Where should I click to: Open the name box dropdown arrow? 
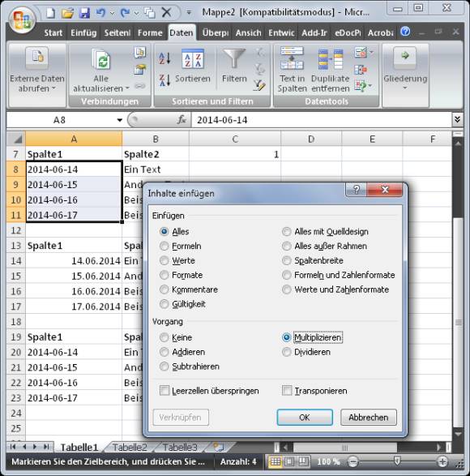pyautogui.click(x=120, y=120)
